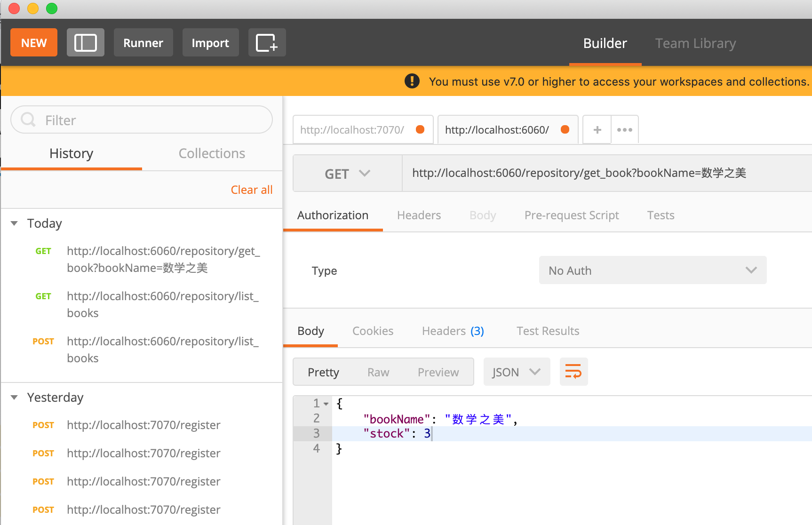Select the Collections sidebar tab
This screenshot has height=525, width=812.
click(x=212, y=153)
